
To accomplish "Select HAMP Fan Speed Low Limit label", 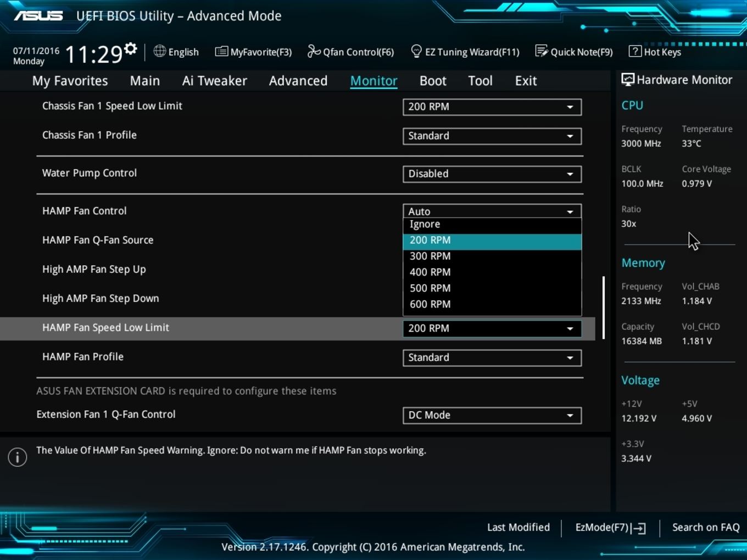I will (105, 328).
